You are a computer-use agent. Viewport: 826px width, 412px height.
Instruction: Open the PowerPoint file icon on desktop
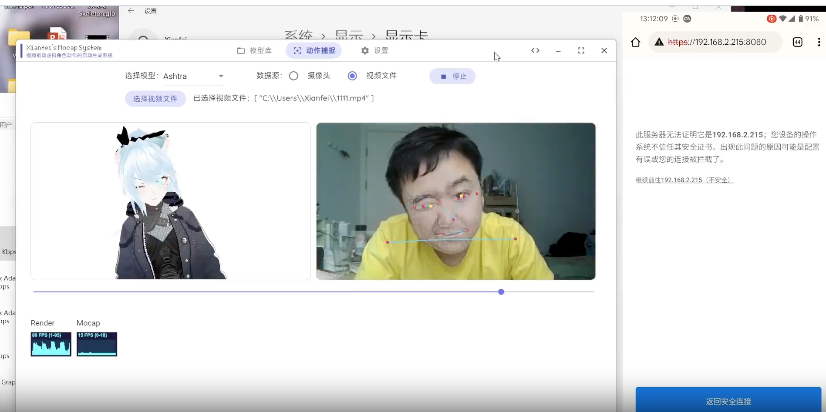pyautogui.click(x=56, y=36)
